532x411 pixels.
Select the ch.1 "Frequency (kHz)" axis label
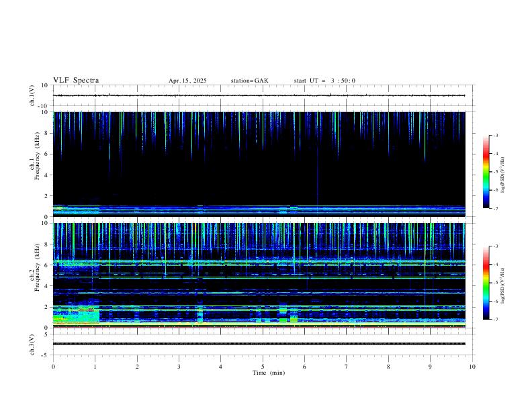[37, 156]
